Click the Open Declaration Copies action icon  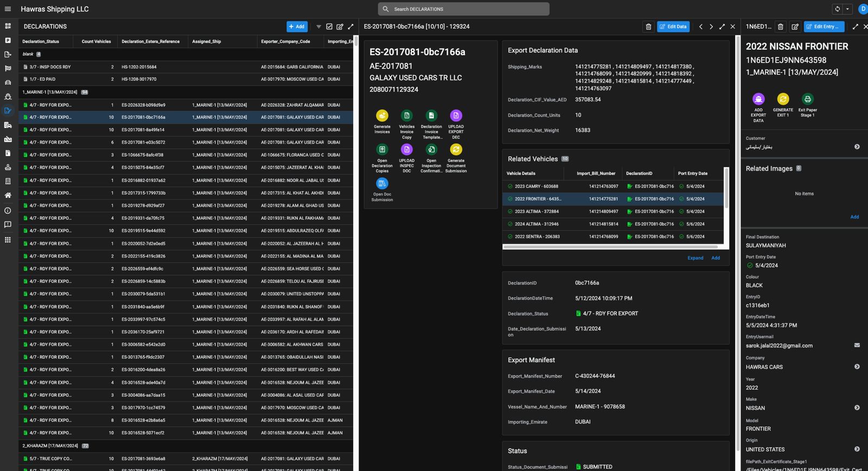[382, 149]
